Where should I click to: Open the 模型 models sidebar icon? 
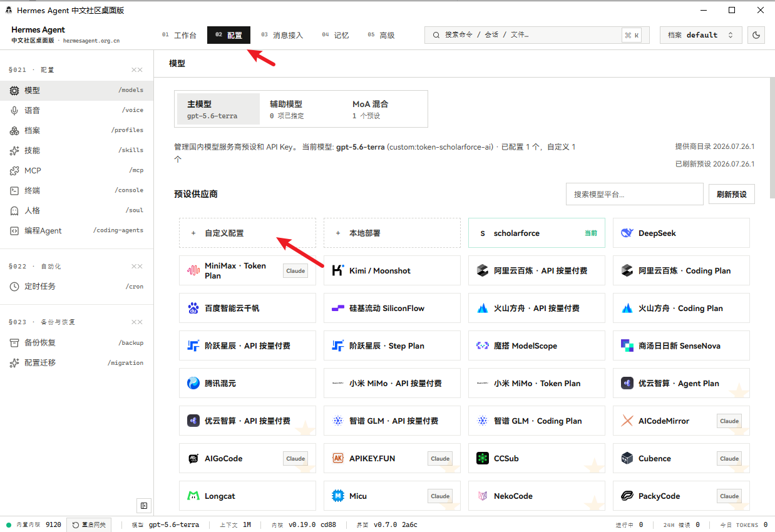pyautogui.click(x=14, y=90)
